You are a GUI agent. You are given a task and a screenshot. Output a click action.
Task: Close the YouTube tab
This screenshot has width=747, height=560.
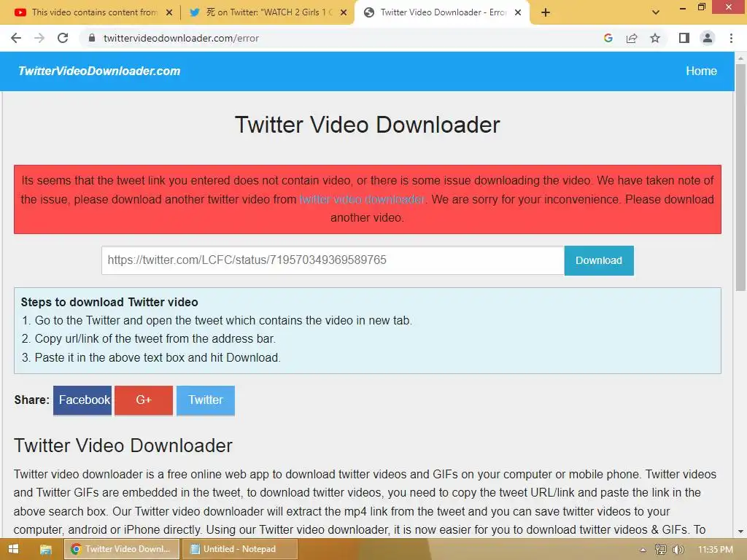(x=169, y=13)
